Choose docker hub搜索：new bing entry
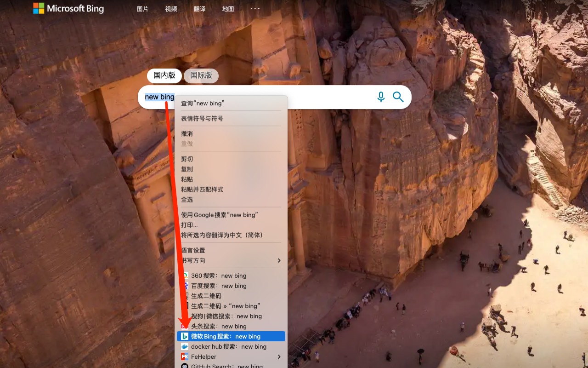The image size is (588, 368). coord(231,346)
